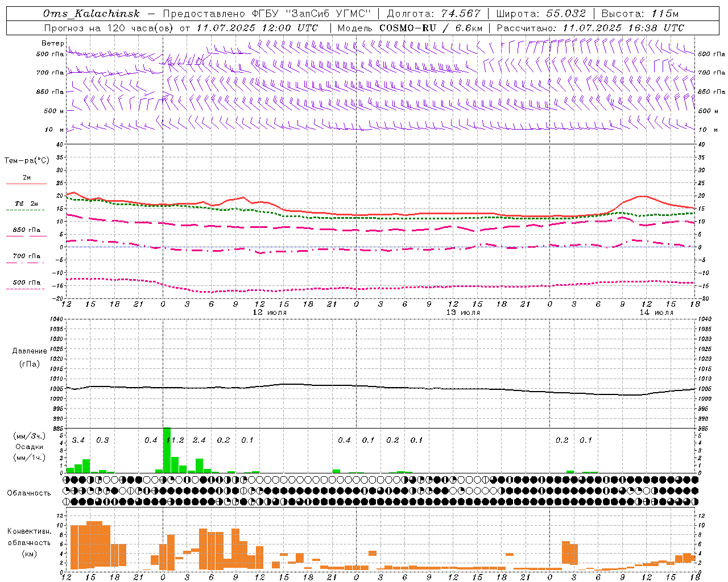Click the solid red line sample under 2м
Screen dimensions: 728x582
tap(26, 184)
